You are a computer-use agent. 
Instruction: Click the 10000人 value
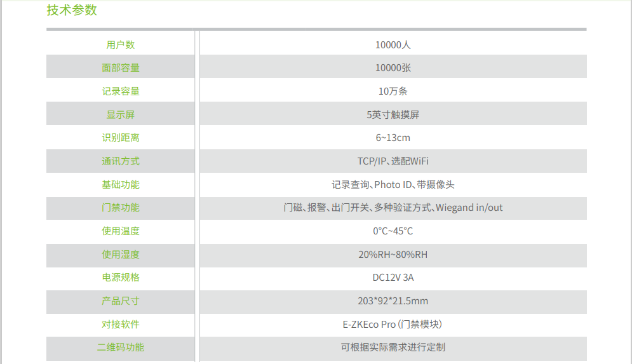(393, 44)
